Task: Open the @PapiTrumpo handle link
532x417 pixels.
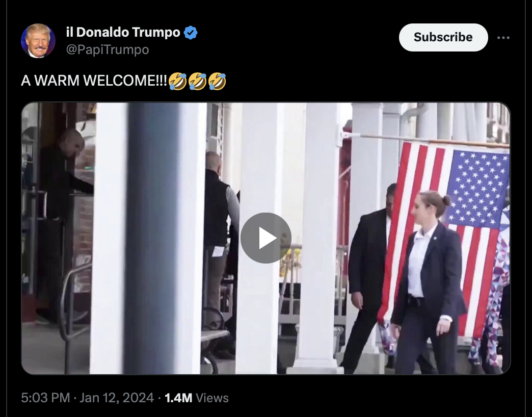Action: click(108, 49)
